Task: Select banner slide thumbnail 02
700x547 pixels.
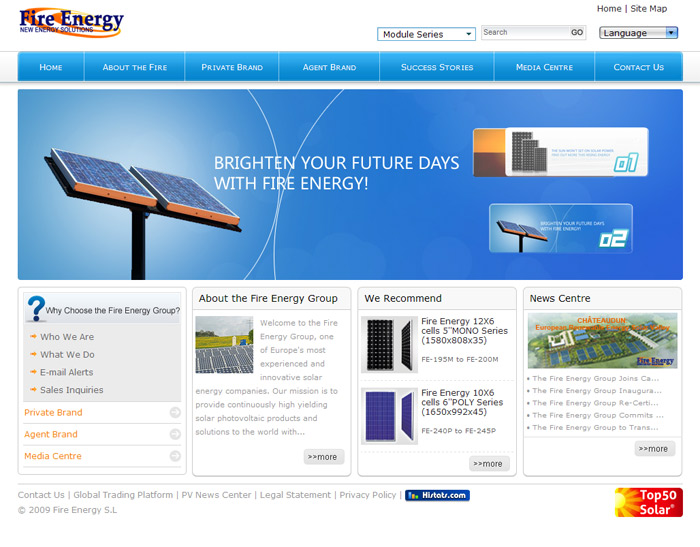Action: pyautogui.click(x=561, y=228)
